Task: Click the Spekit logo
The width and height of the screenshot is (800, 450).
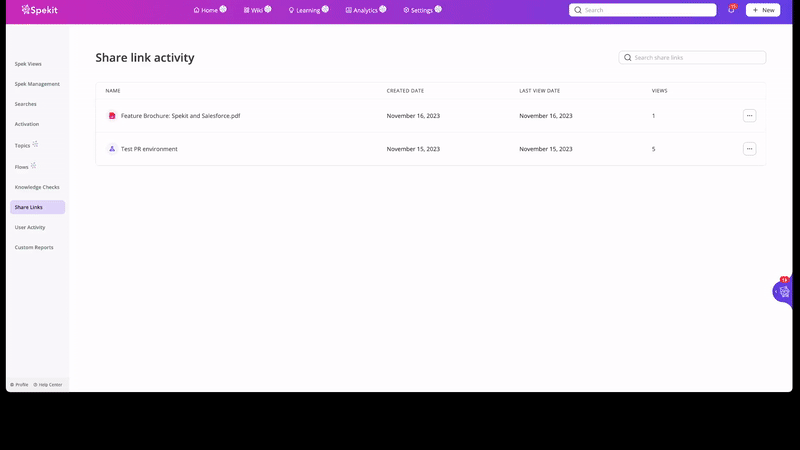Action: pyautogui.click(x=39, y=10)
